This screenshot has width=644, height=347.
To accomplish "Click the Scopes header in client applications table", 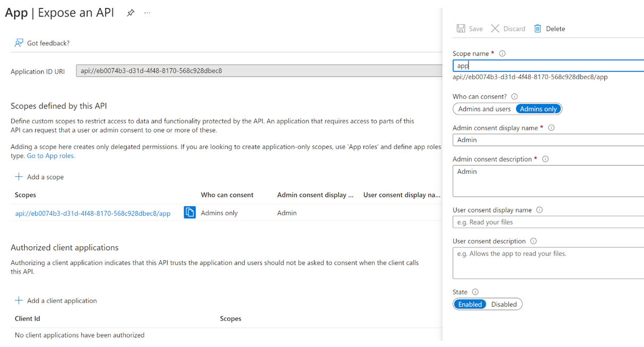I will click(x=231, y=318).
